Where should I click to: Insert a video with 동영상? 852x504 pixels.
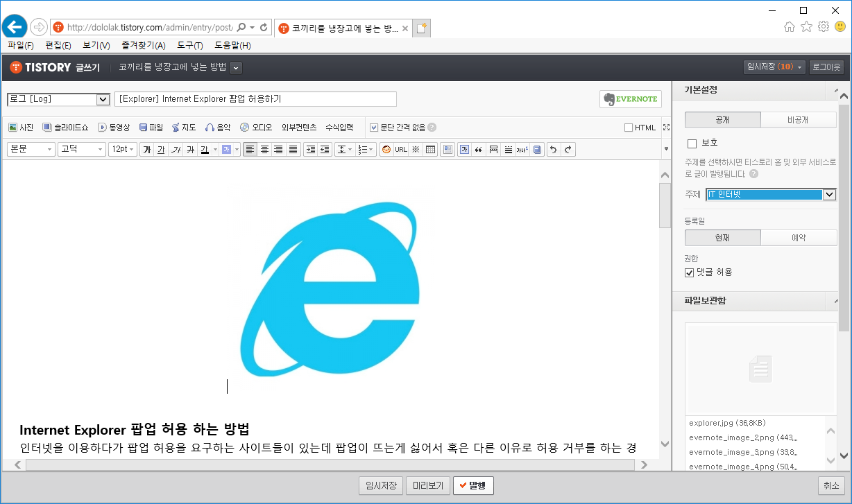pos(114,128)
